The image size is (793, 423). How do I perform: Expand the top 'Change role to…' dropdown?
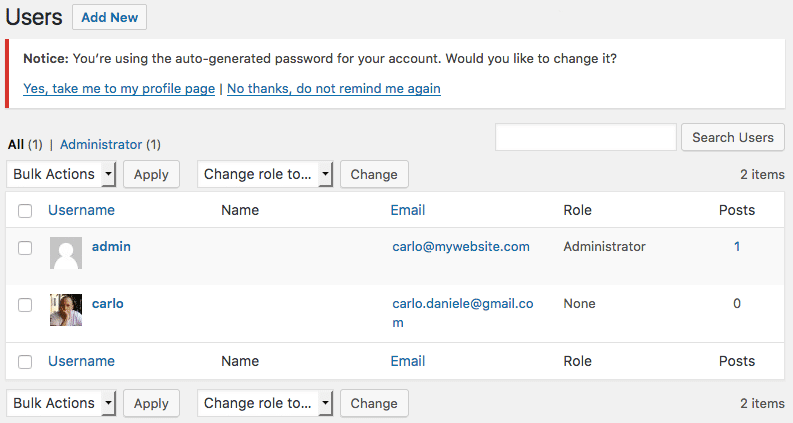click(265, 174)
